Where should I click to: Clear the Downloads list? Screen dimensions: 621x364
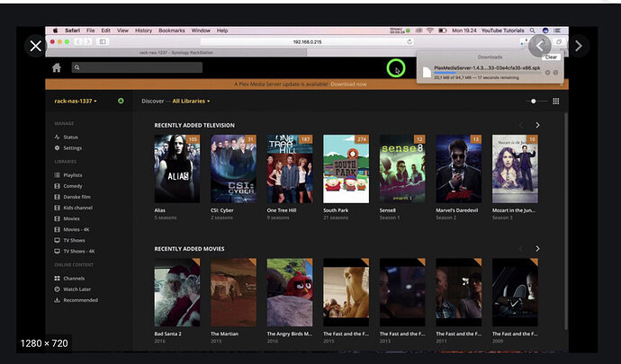(x=551, y=57)
